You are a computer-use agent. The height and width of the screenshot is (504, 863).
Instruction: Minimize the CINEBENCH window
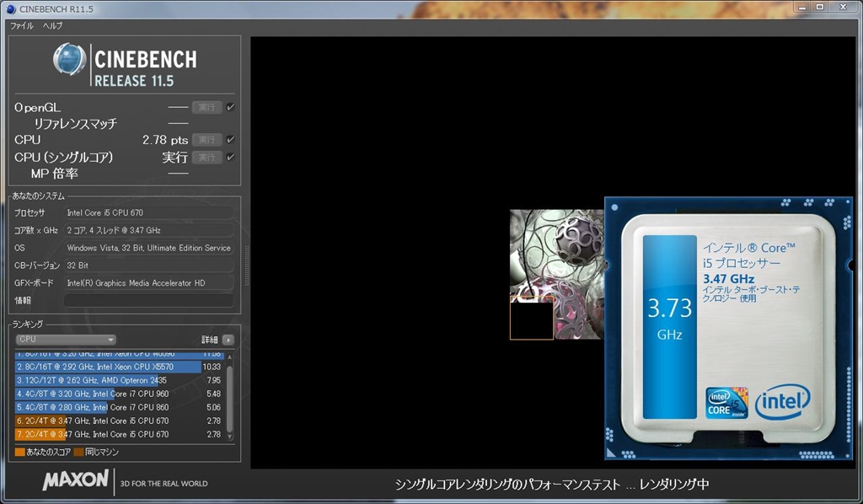(x=802, y=7)
